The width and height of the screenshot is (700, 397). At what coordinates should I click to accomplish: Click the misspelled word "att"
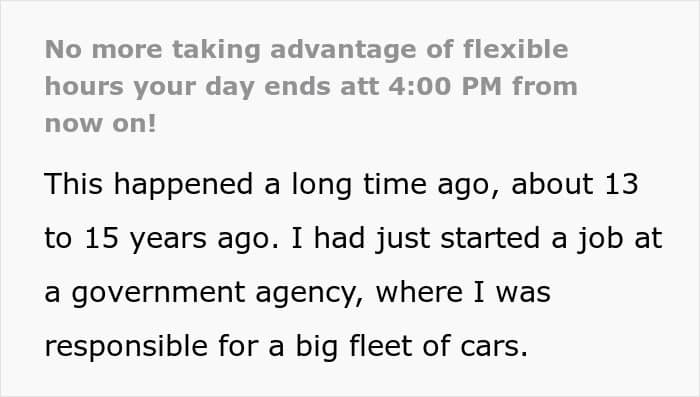point(359,86)
